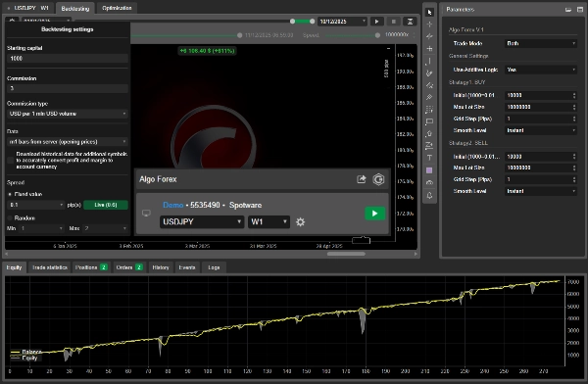
Task: Select the risk-reward measuring tool
Action: pyautogui.click(x=430, y=146)
